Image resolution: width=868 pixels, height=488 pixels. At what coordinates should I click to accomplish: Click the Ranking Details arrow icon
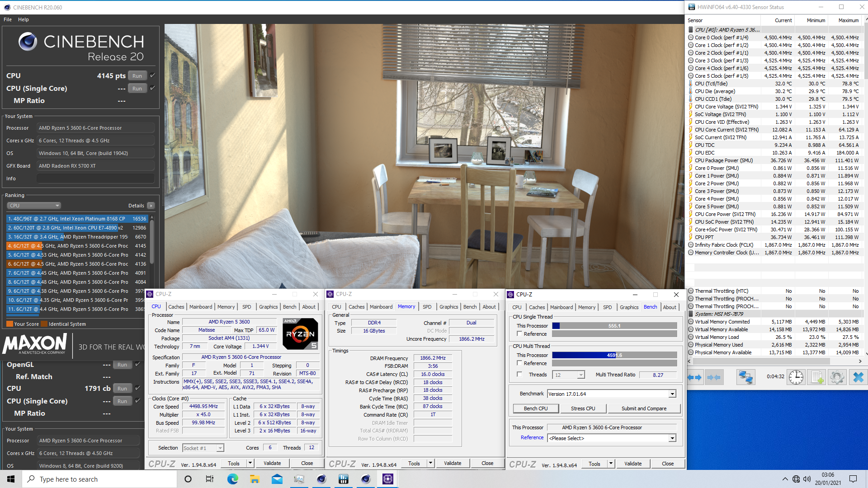point(151,206)
